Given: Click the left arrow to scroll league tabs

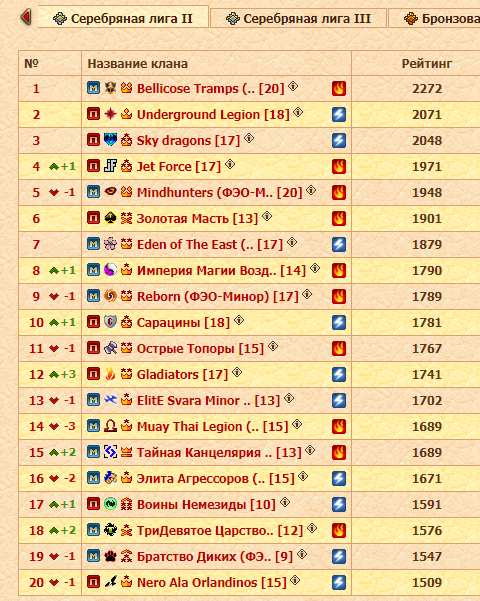Looking at the screenshot, I should [26, 17].
